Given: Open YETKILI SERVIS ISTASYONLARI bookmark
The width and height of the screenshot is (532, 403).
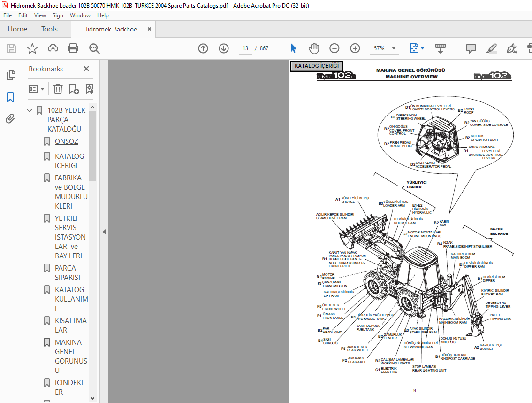Looking at the screenshot, I should (70, 237).
